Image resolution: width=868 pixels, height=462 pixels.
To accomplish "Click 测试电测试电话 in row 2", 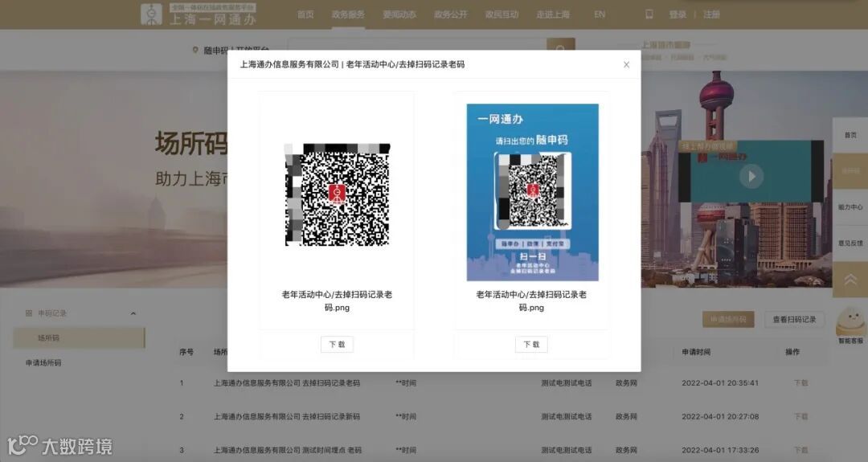I will [x=566, y=417].
